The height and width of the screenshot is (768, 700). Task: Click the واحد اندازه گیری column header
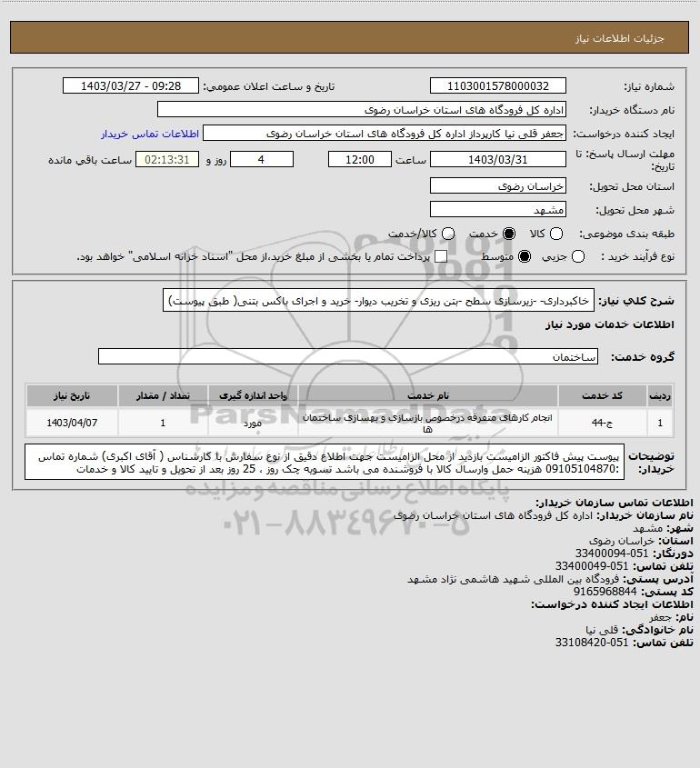pos(253,395)
